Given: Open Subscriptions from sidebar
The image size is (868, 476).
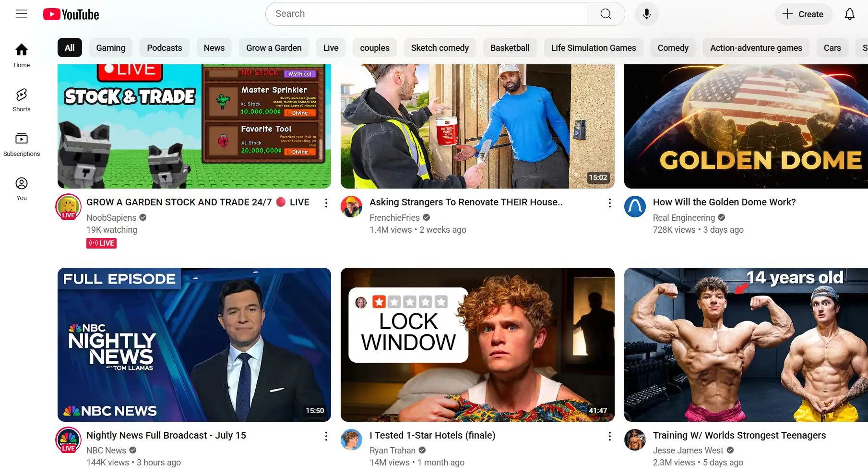Looking at the screenshot, I should [22, 144].
